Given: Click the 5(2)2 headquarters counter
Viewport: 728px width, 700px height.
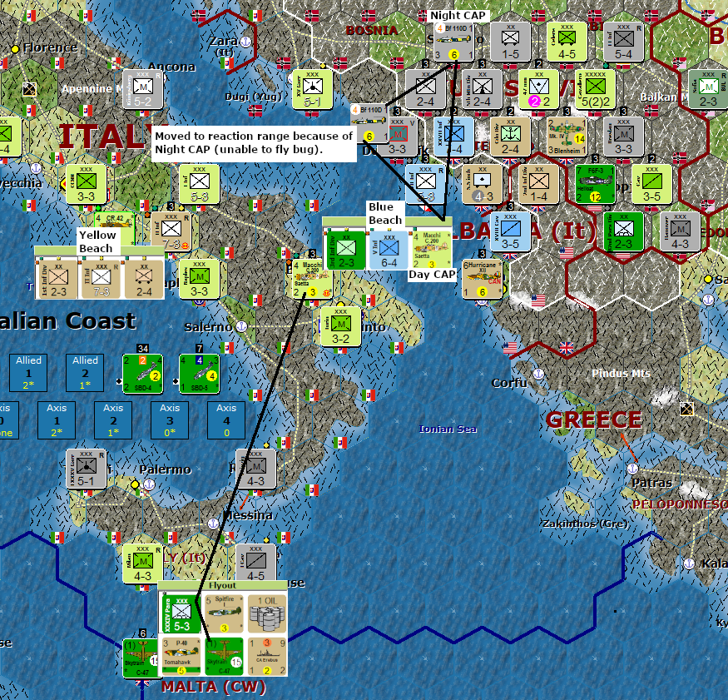Looking at the screenshot, I should (x=595, y=89).
